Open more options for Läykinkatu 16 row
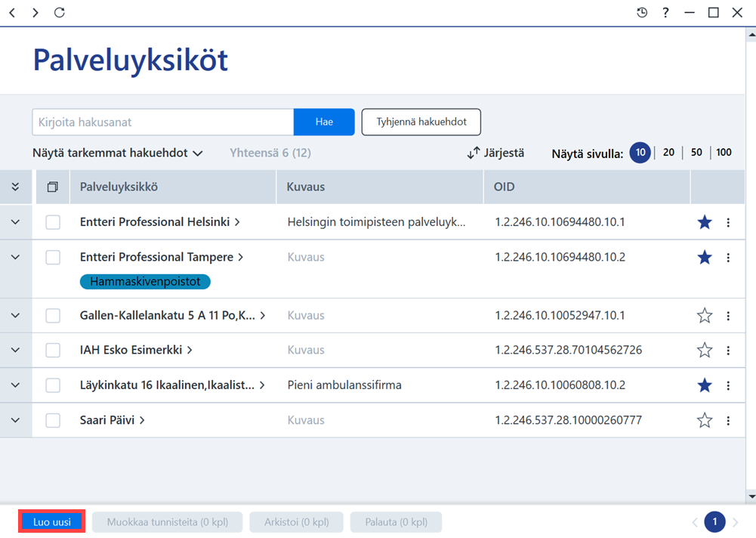 pos(728,385)
